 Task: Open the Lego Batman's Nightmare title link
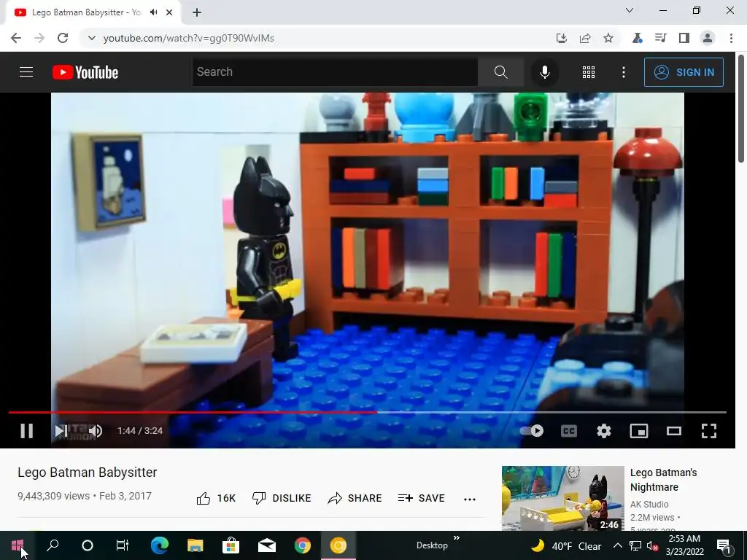[663, 480]
